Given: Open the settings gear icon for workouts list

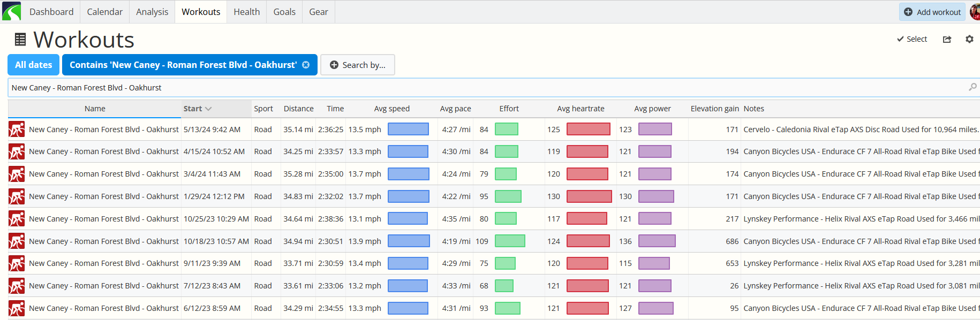Looking at the screenshot, I should click(969, 39).
